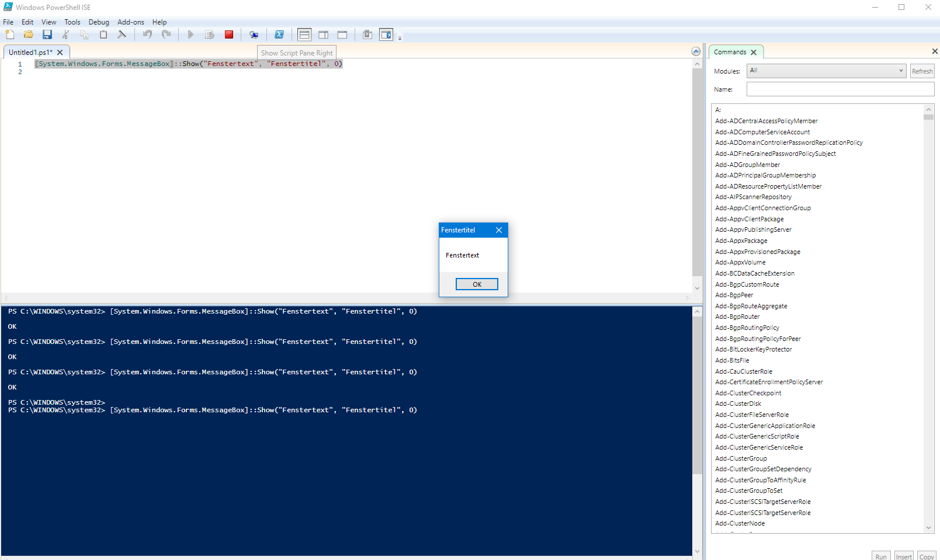
Task: Open the Tools menu
Action: 72,22
